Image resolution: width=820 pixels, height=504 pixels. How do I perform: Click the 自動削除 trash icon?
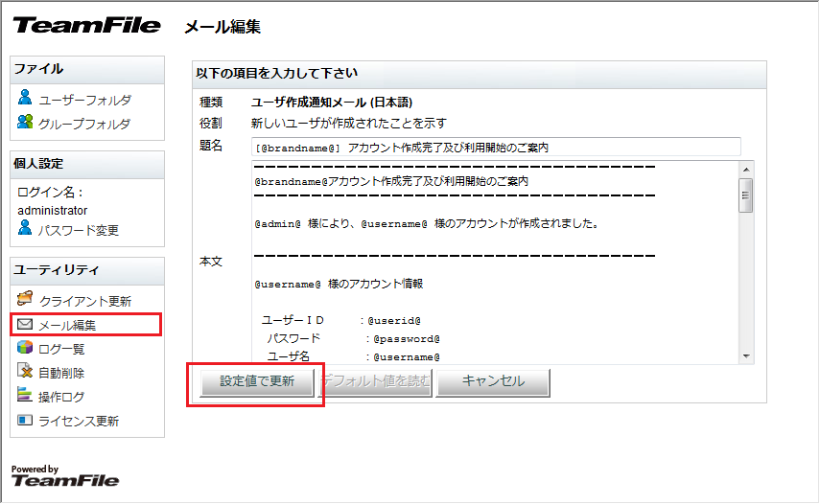[x=25, y=372]
